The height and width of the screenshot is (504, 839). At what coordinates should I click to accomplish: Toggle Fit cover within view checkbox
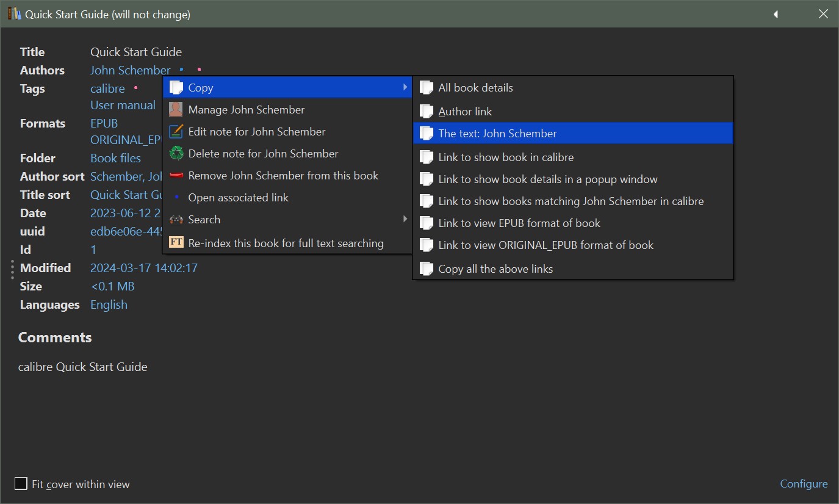[x=21, y=484]
